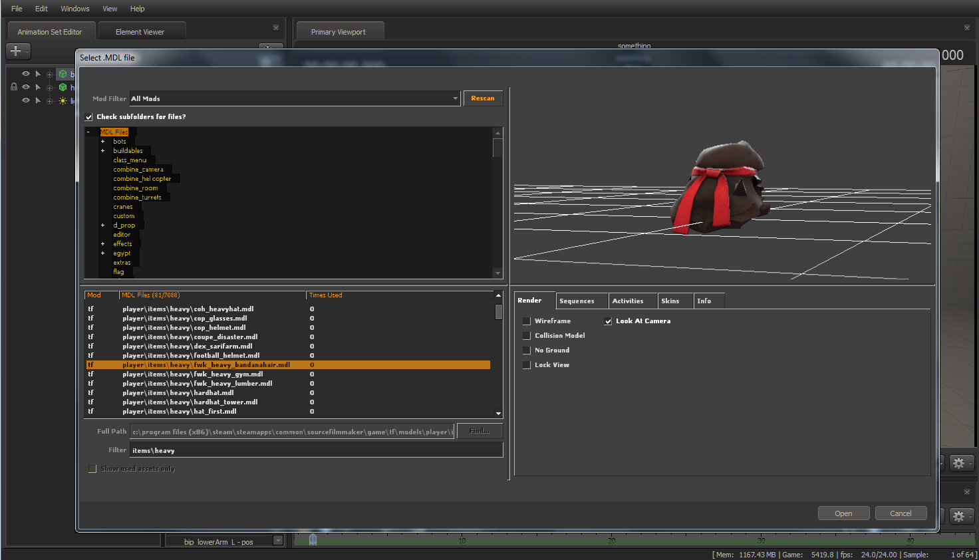Viewport: 979px width, 560px height.
Task: Collapse the MDL Files root node
Action: 88,132
